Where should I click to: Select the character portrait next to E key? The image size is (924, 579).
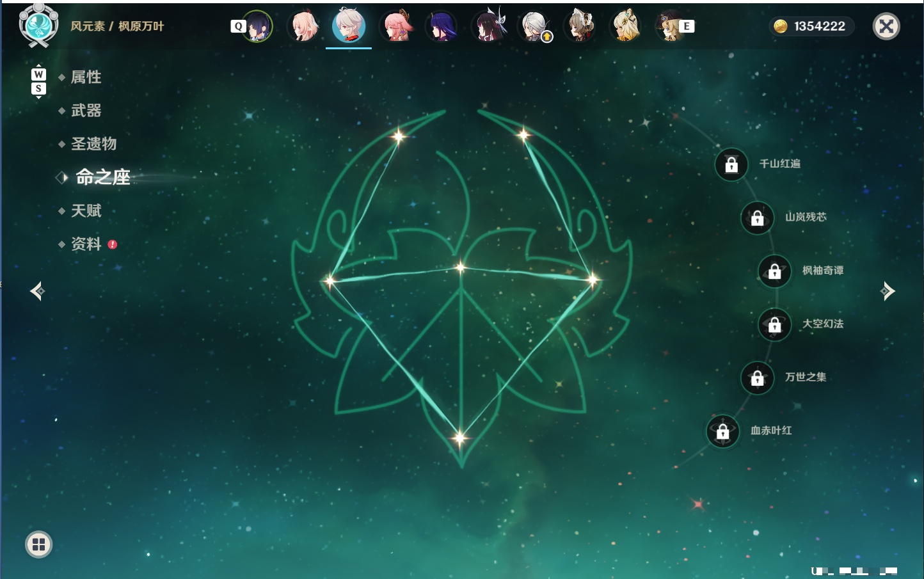click(670, 26)
